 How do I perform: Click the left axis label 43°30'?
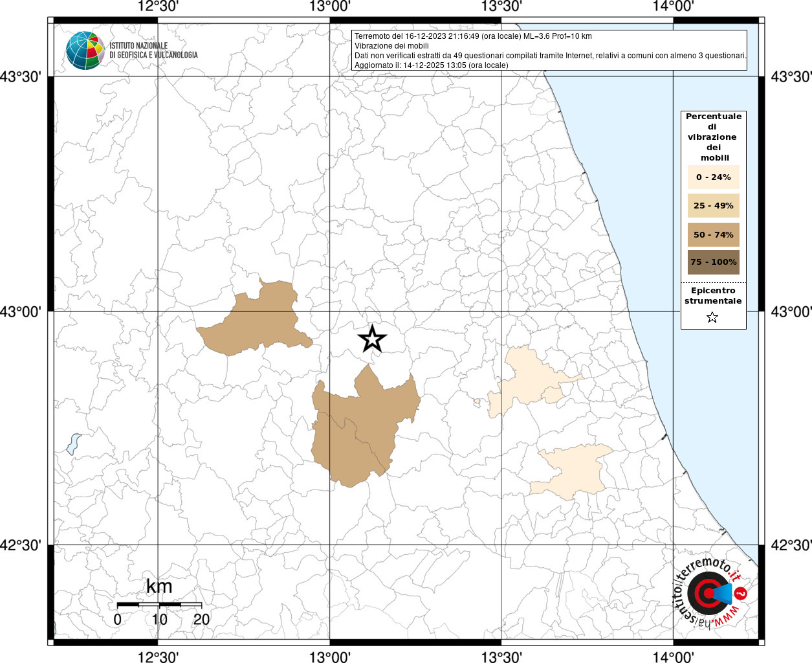pyautogui.click(x=20, y=77)
